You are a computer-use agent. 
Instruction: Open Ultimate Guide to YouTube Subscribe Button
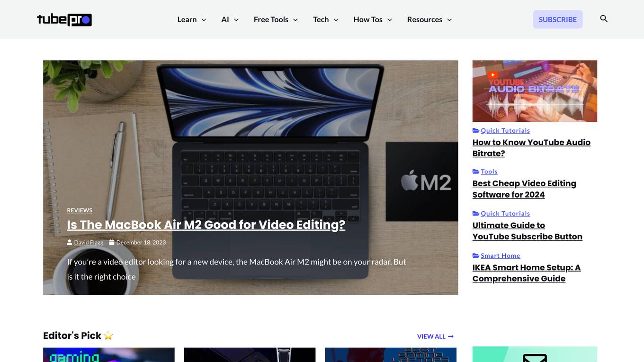[x=528, y=231]
